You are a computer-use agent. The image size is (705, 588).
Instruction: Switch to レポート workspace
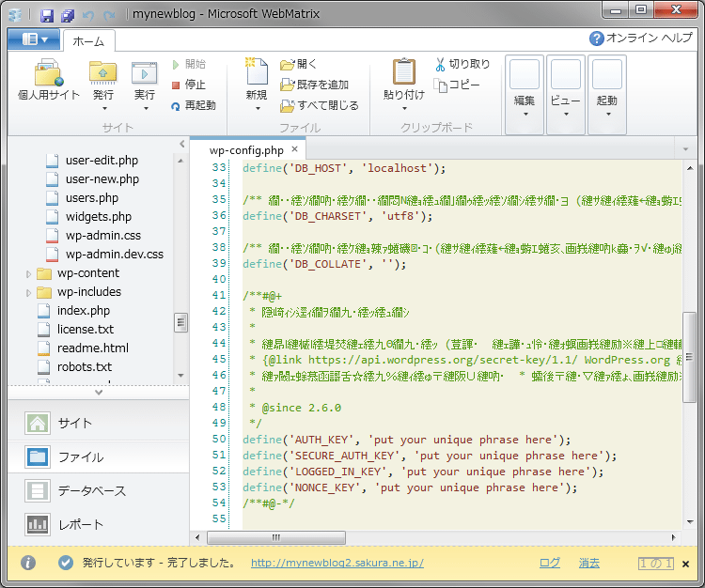(x=98, y=525)
